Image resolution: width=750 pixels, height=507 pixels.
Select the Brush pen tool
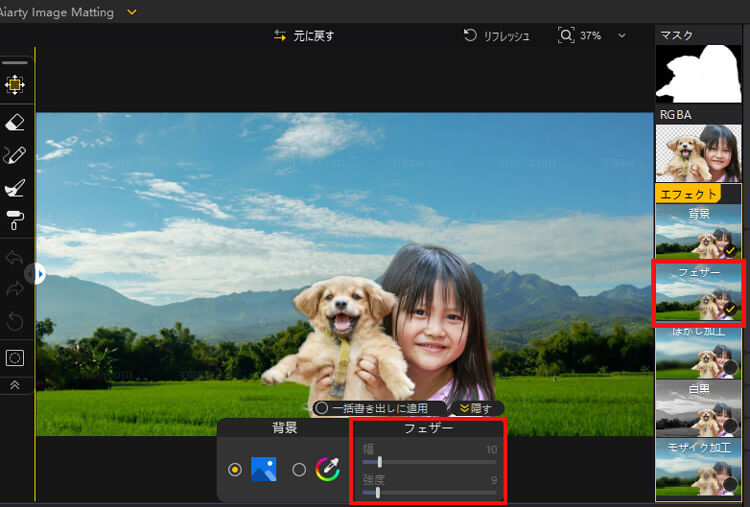point(15,155)
